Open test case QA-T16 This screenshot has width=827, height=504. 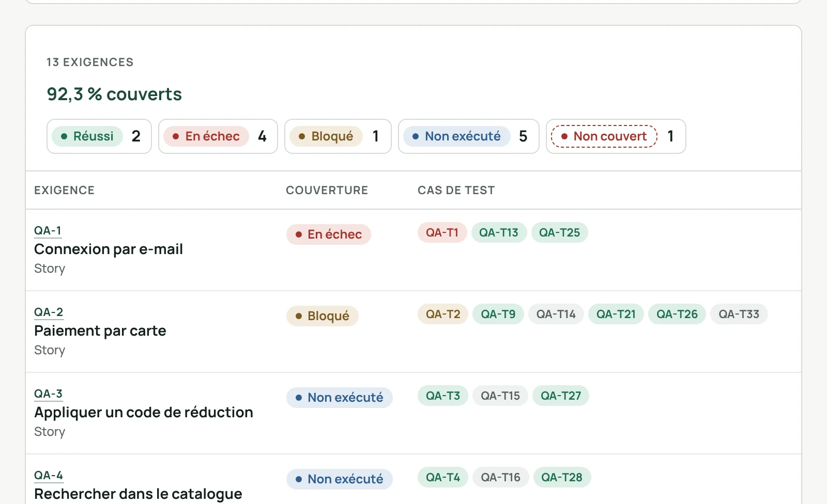click(501, 477)
